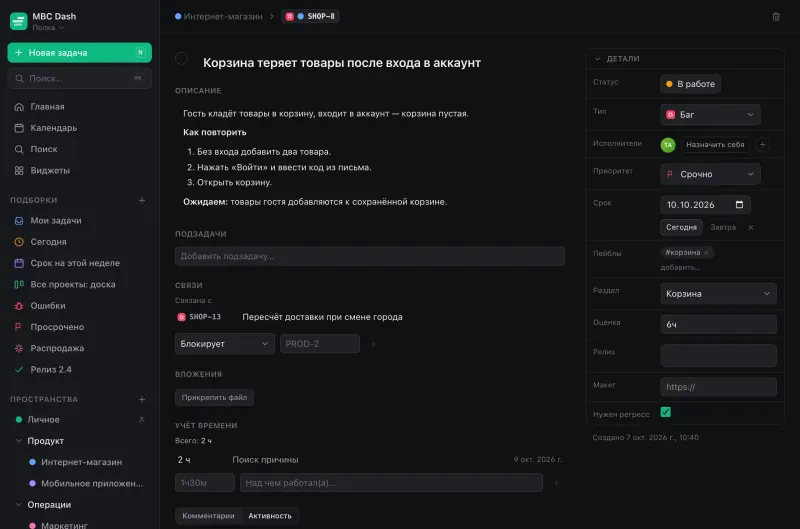800x529 pixels.
Task: Click the MBC Dash logo icon
Action: click(18, 21)
